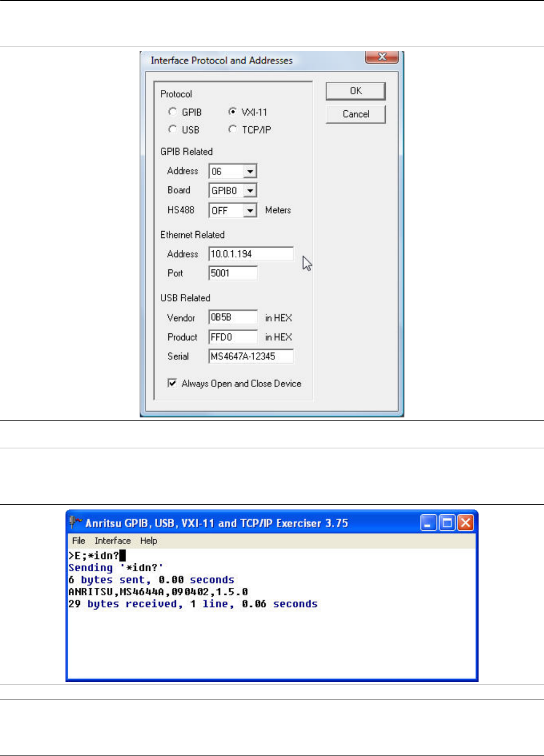Click the 'Sending *idn?' output line
The image size is (544, 756).
click(116, 568)
